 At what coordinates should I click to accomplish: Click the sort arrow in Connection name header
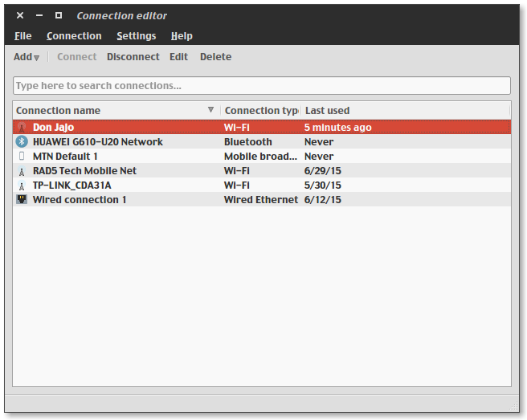(x=210, y=110)
